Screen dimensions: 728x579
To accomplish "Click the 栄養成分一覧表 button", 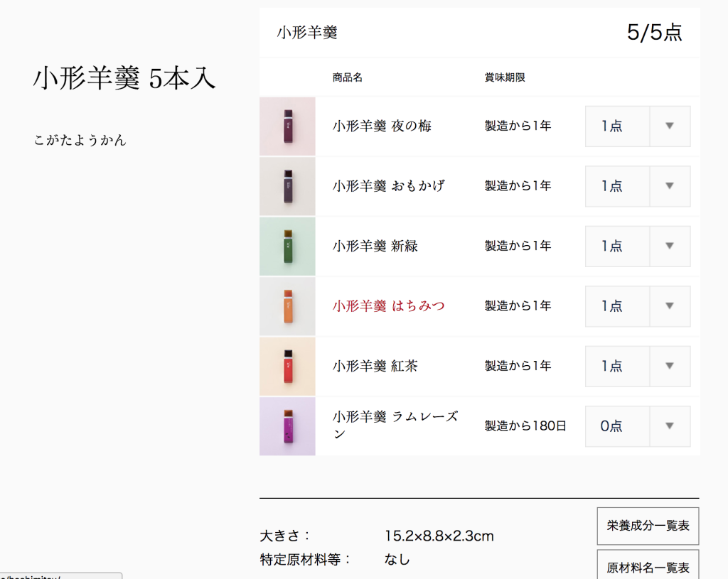I will click(x=647, y=526).
